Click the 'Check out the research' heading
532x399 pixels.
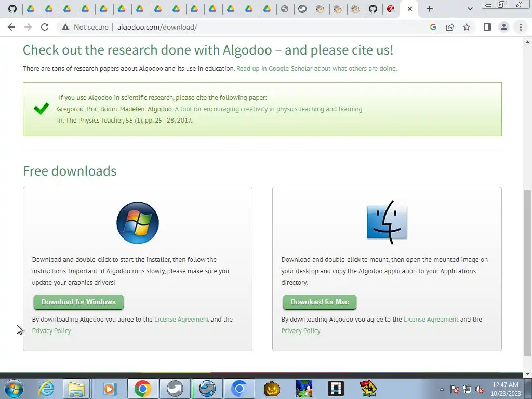pyautogui.click(x=208, y=50)
